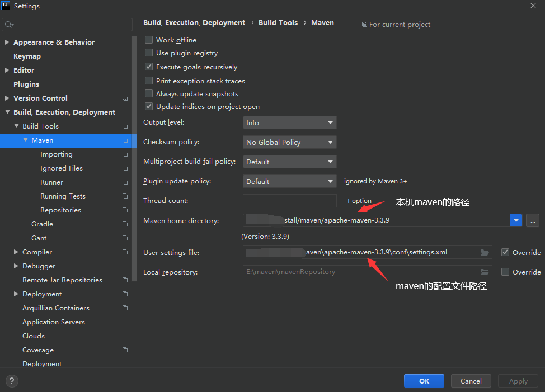Viewport: 545px width, 392px height.
Task: Open the Keymap settings page
Action: point(27,56)
